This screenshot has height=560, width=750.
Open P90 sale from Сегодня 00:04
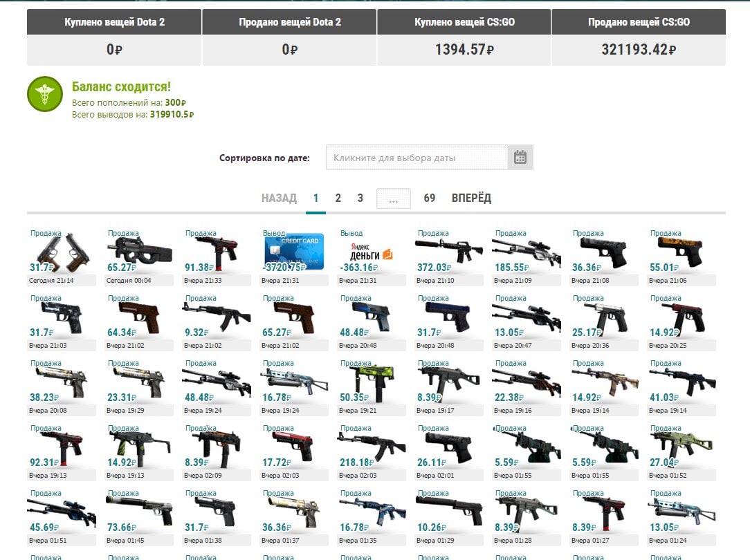(139, 257)
